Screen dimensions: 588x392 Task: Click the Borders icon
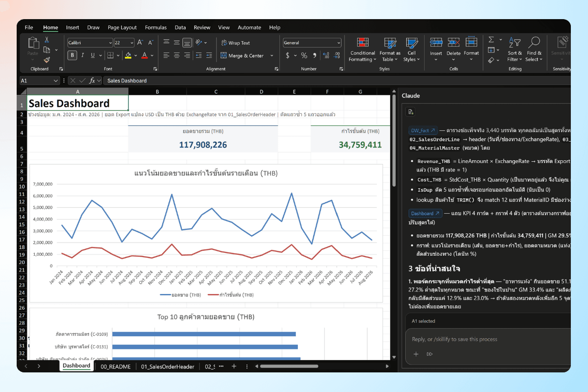110,55
